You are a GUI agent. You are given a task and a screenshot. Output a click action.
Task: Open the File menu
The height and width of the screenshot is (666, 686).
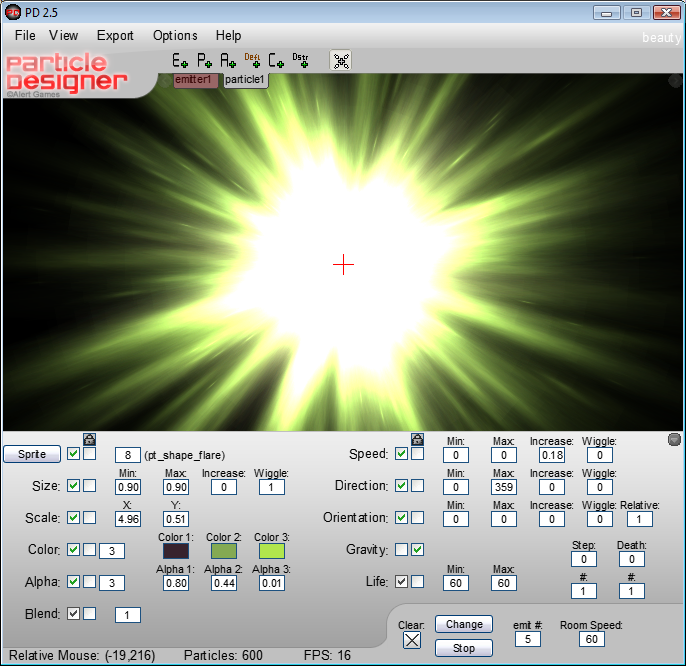click(x=25, y=35)
